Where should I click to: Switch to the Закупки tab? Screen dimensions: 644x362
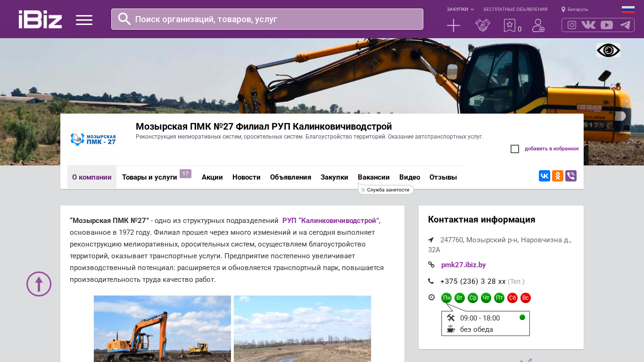click(334, 177)
